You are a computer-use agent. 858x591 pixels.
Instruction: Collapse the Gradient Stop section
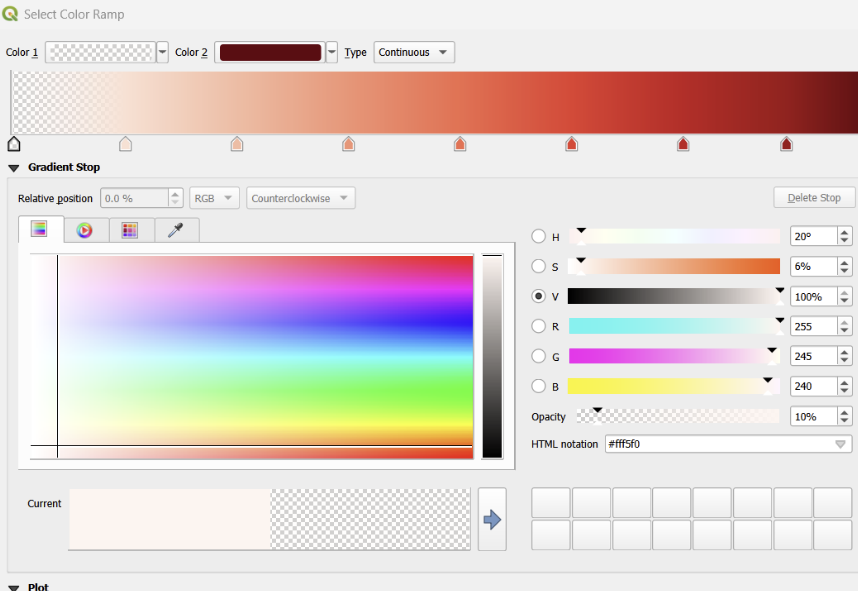point(14,168)
